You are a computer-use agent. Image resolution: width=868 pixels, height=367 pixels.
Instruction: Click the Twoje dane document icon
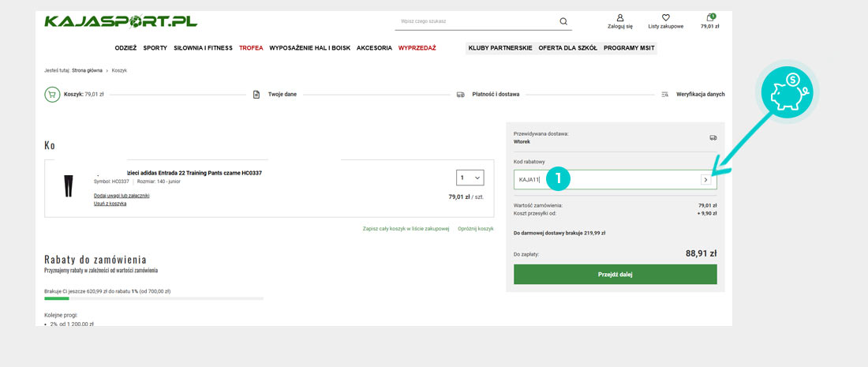(256, 95)
